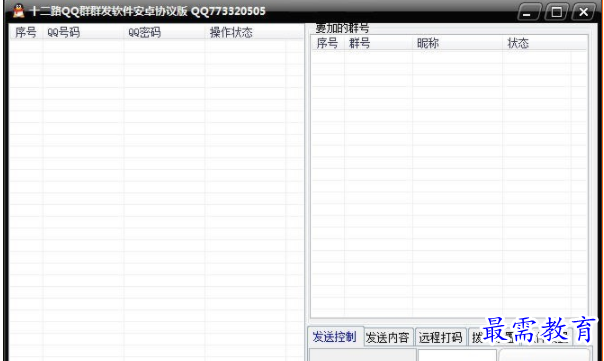Click the QQ密码 column header
Viewport: 604px width, 361px height.
tap(164, 32)
